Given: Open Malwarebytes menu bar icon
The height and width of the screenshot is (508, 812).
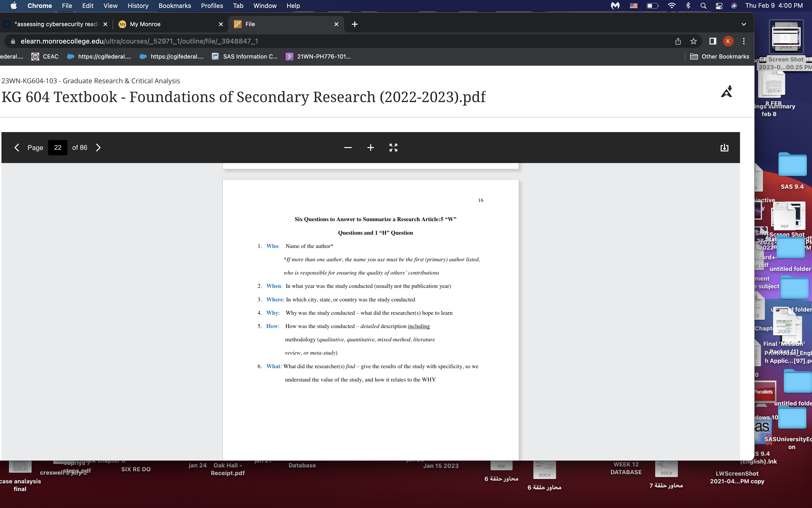Looking at the screenshot, I should click(x=615, y=6).
